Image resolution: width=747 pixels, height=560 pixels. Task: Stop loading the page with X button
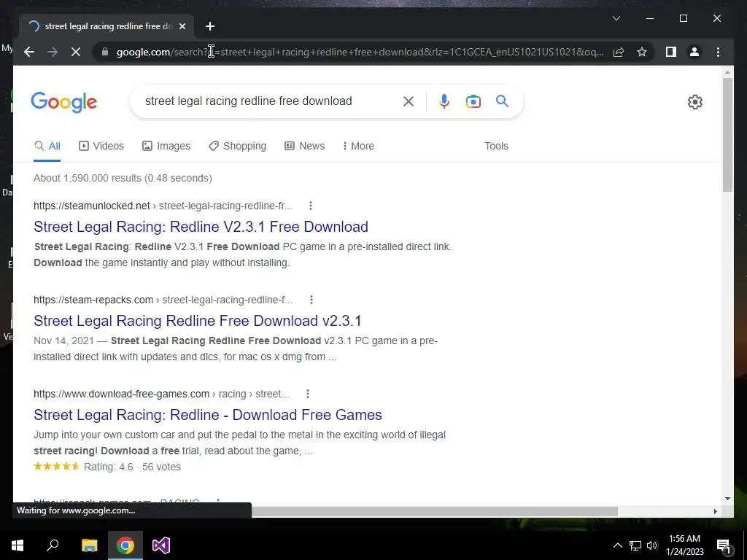76,52
